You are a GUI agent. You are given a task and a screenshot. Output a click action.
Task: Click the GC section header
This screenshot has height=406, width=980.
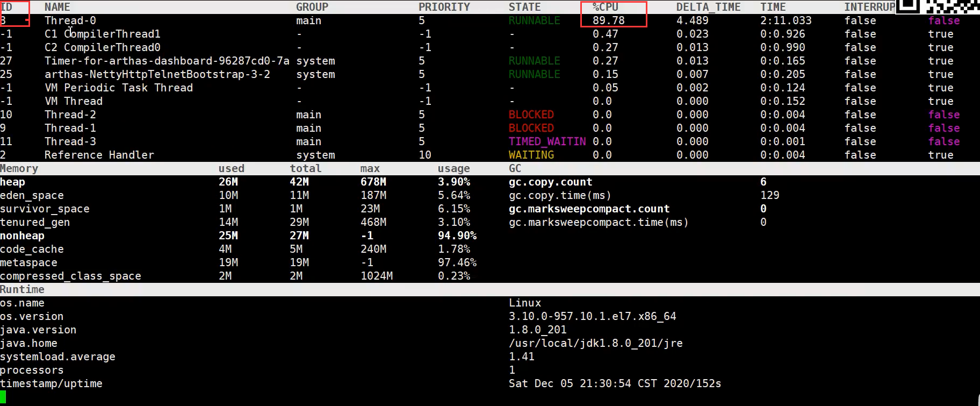[x=515, y=168]
